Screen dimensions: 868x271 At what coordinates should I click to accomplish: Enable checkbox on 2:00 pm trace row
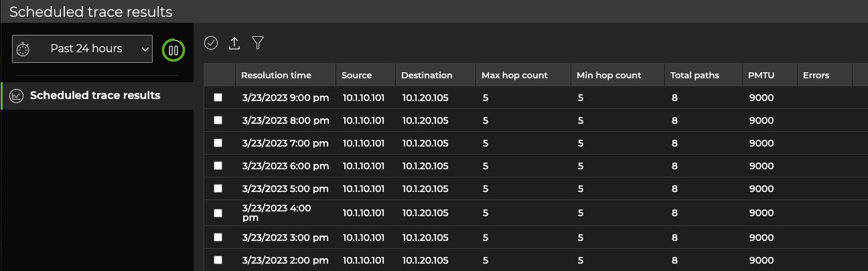(x=218, y=260)
